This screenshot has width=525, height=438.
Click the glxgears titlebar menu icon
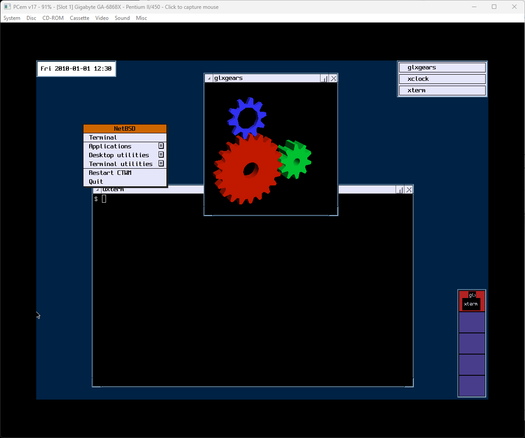(209, 78)
